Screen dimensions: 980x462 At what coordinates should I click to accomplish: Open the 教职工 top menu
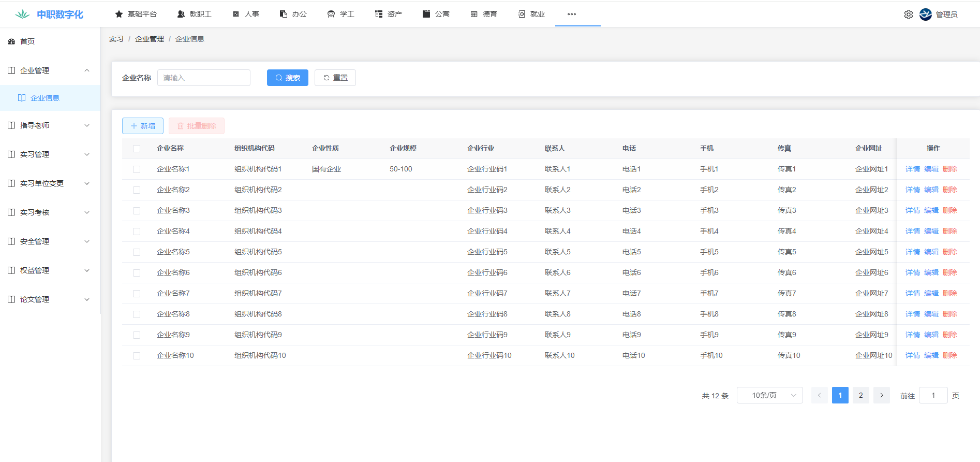[x=195, y=14]
